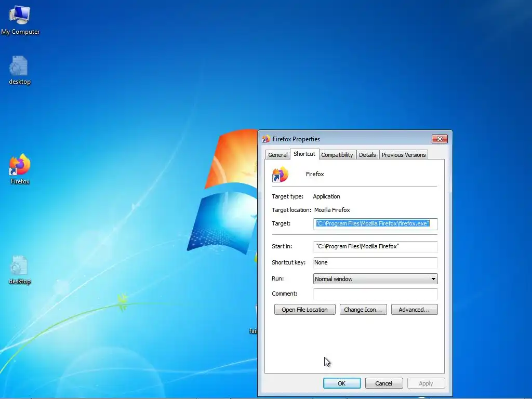Viewport: 532px width, 399px height.
Task: Click the Start in field
Action: 375,247
